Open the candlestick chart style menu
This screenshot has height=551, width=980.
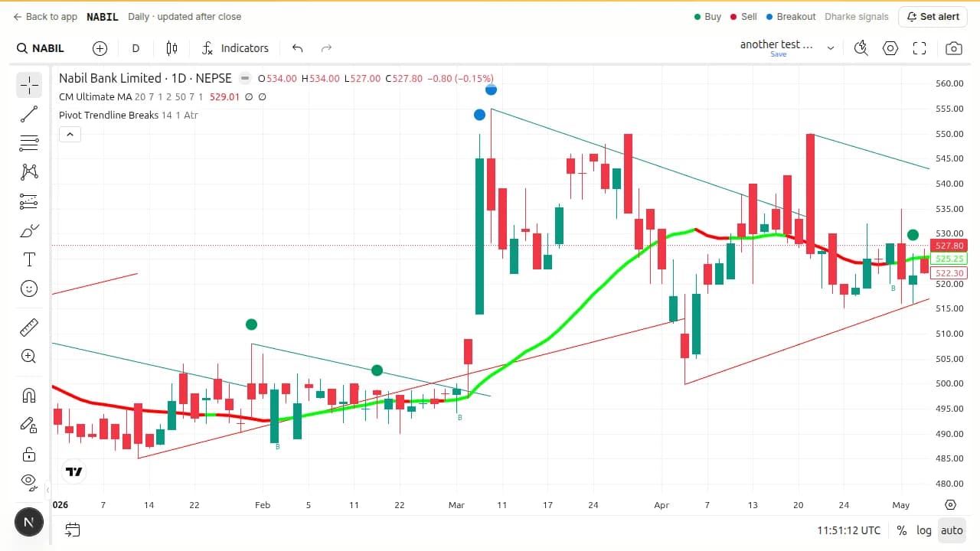pyautogui.click(x=172, y=48)
